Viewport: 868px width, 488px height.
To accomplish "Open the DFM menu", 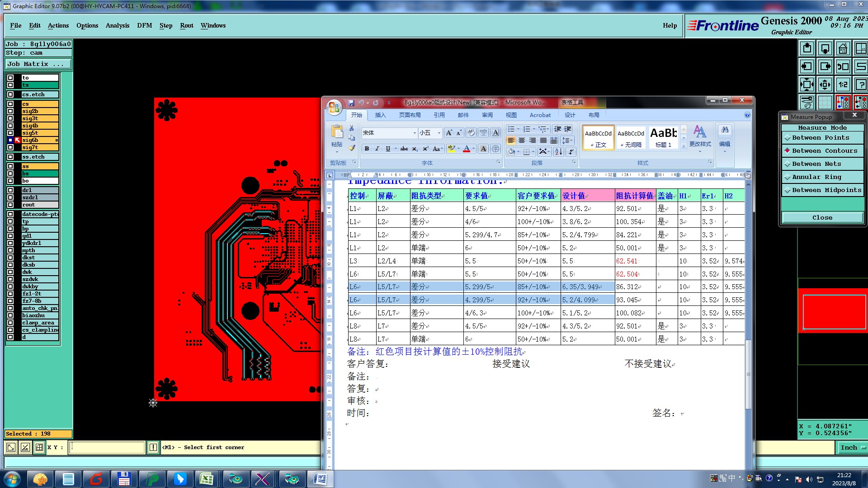I will click(144, 26).
